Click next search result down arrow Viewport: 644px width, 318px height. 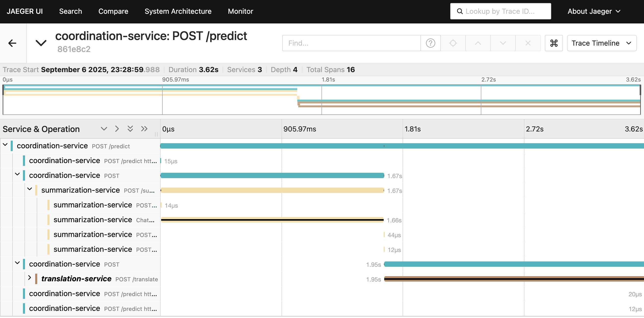(x=503, y=43)
